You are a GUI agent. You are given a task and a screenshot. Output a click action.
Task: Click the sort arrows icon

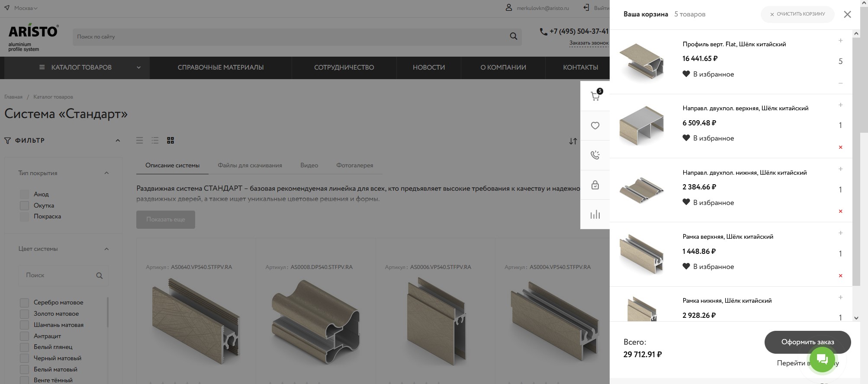point(573,141)
